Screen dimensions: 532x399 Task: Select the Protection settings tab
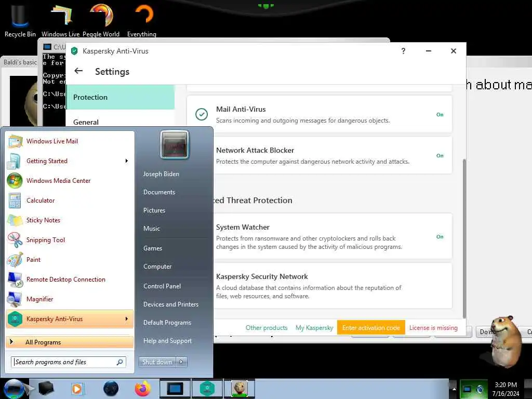point(121,97)
